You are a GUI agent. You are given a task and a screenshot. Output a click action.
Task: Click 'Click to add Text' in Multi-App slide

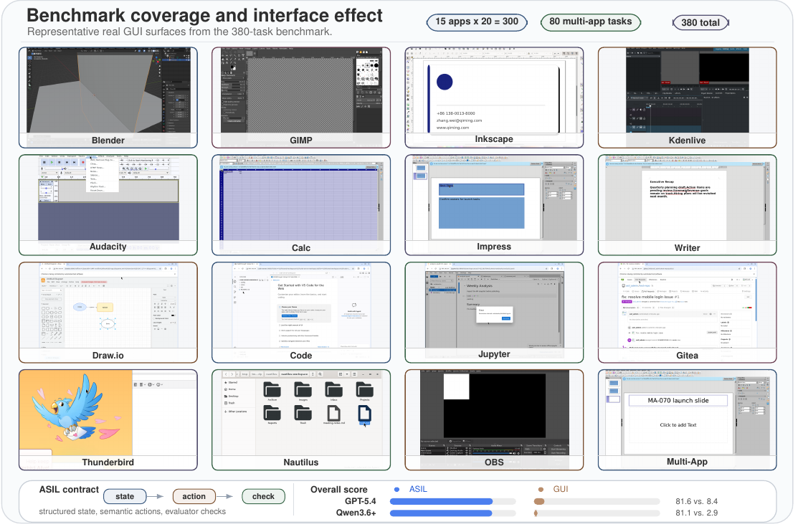point(678,425)
